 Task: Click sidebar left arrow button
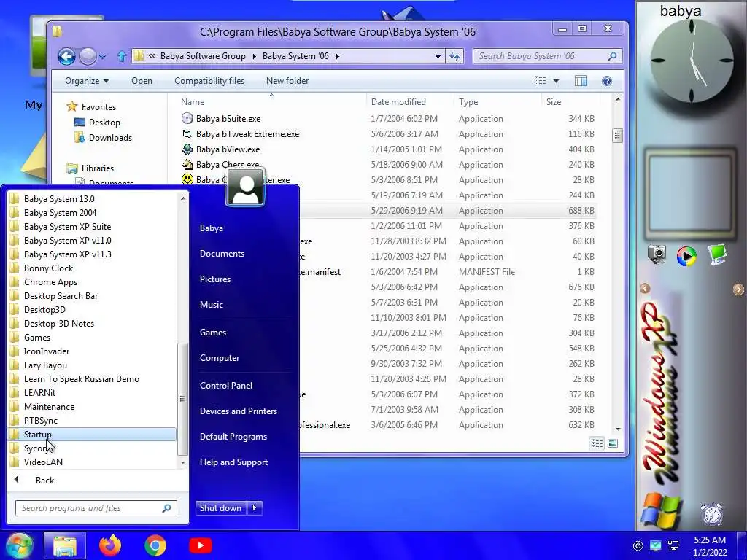(x=645, y=288)
